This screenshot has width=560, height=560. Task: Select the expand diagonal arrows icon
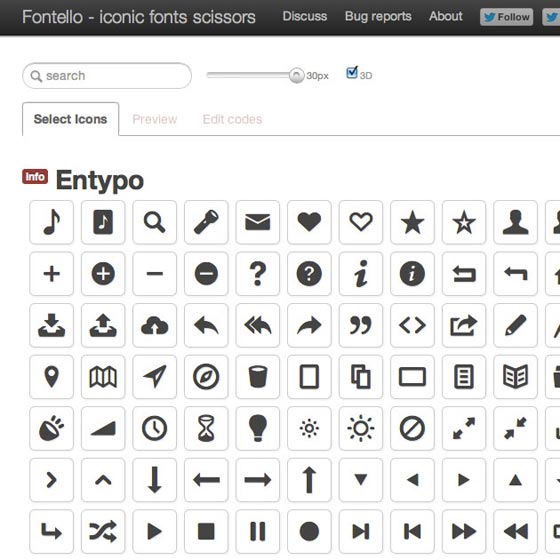(x=464, y=428)
